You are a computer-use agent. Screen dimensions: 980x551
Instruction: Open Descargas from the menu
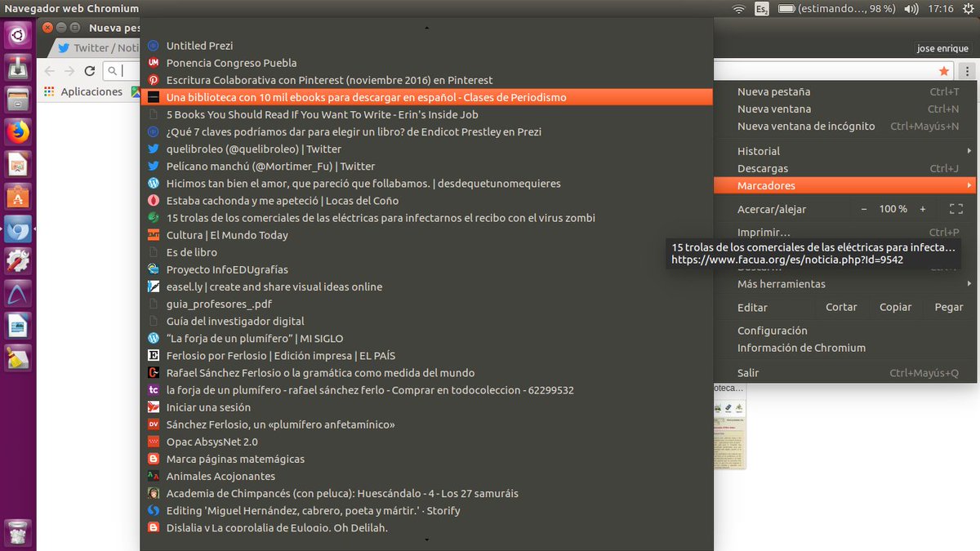click(844, 168)
